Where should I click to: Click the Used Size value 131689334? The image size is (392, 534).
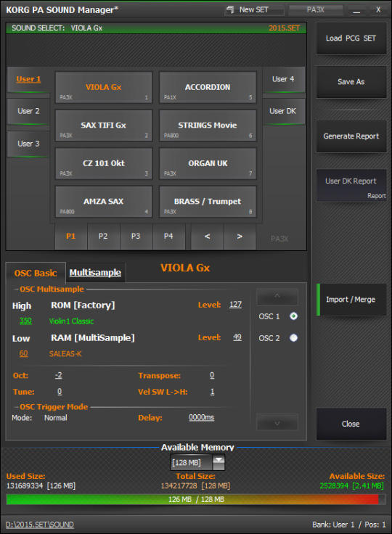[41, 486]
